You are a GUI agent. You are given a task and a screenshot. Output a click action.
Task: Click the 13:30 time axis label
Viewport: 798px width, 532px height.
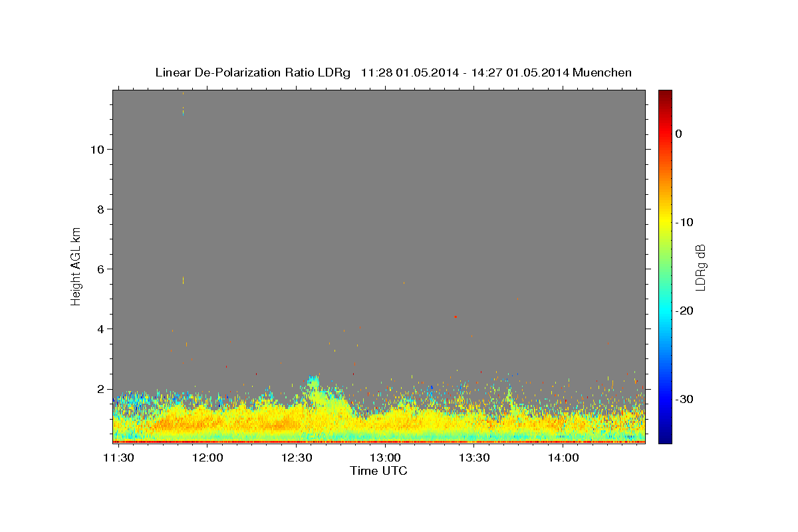(x=475, y=458)
